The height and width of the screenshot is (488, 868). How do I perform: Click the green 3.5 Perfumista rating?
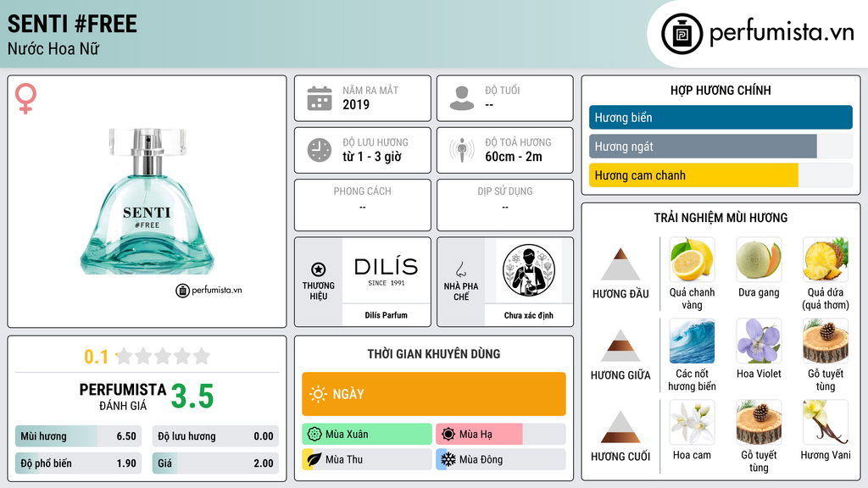192,396
